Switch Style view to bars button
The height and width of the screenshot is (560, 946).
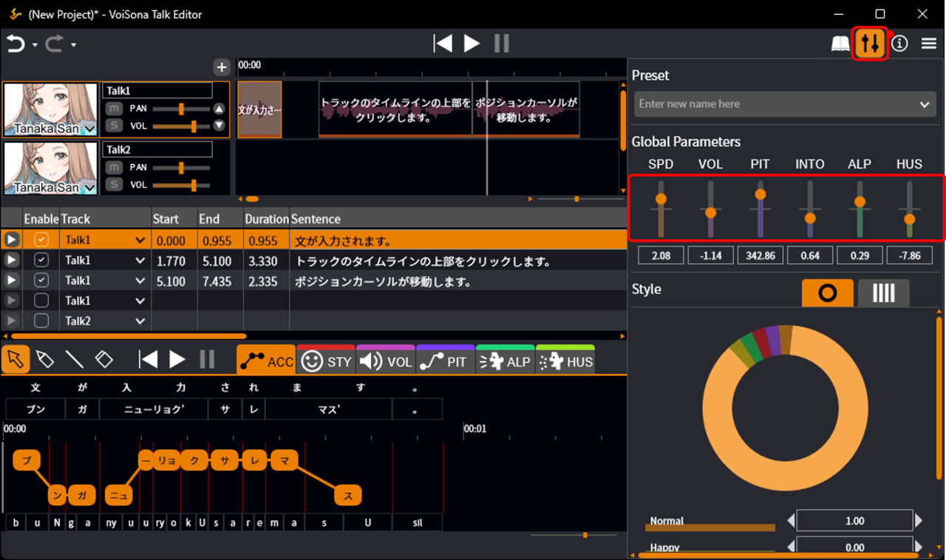(x=883, y=293)
